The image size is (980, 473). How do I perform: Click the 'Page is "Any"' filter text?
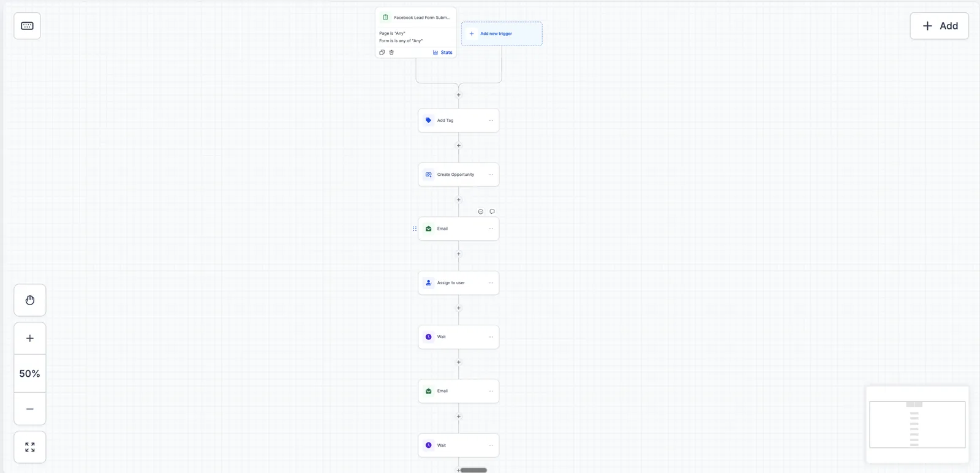[392, 34]
